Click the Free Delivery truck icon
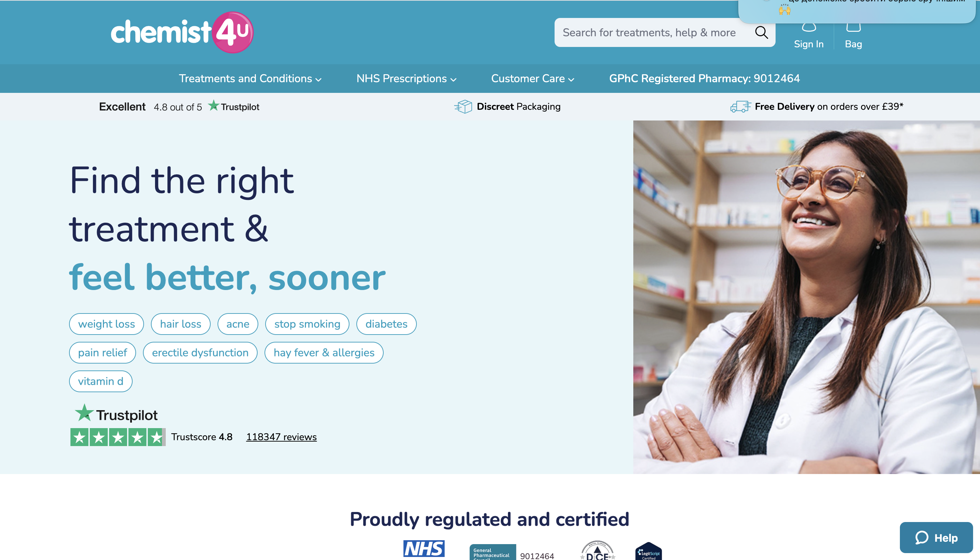Screen dimensions: 980x560 click(740, 107)
